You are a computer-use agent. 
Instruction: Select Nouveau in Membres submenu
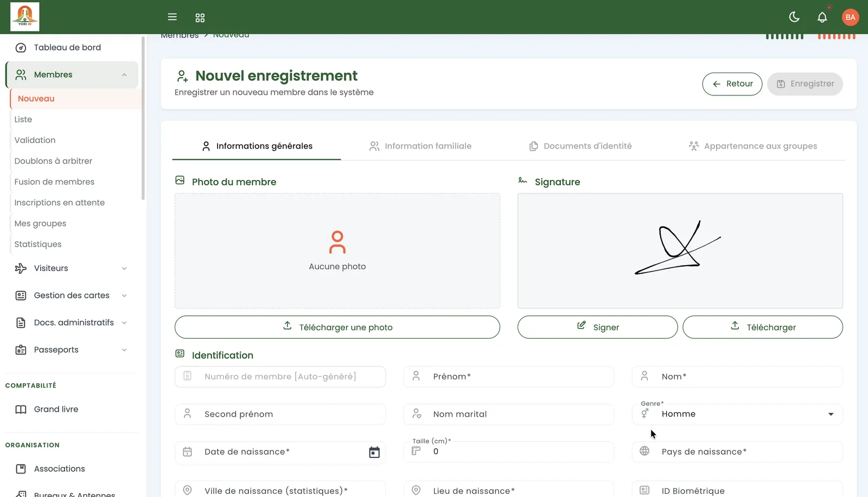[75, 99]
